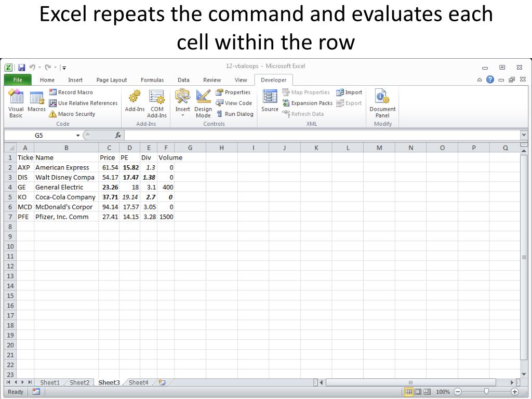Switch to the Formulas tab

pos(152,80)
